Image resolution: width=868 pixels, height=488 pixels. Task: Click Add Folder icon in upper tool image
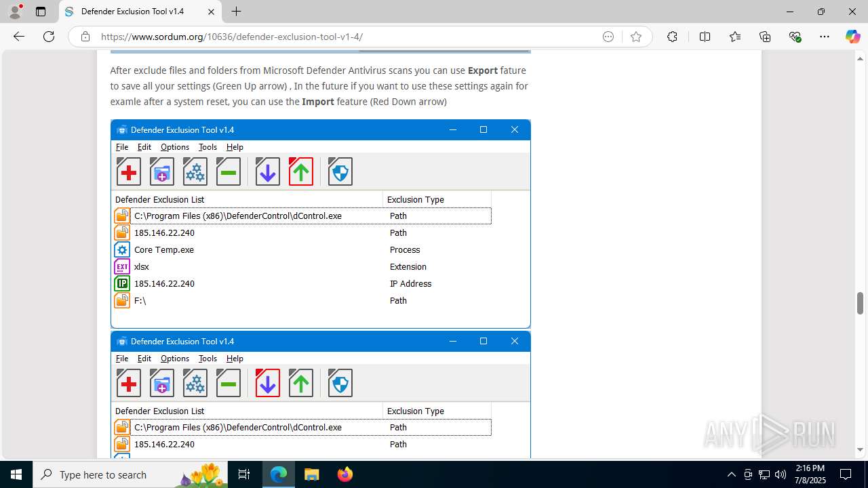[161, 172]
